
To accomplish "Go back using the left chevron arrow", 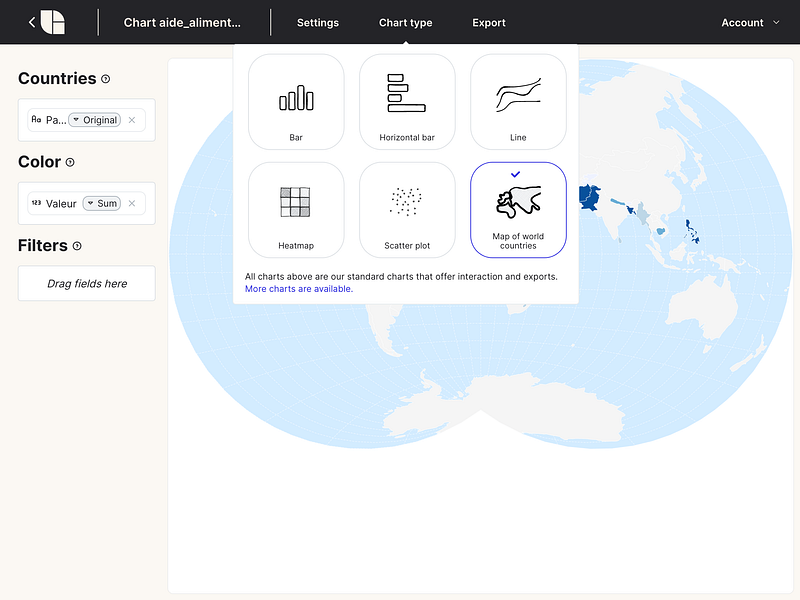I will 32,22.
